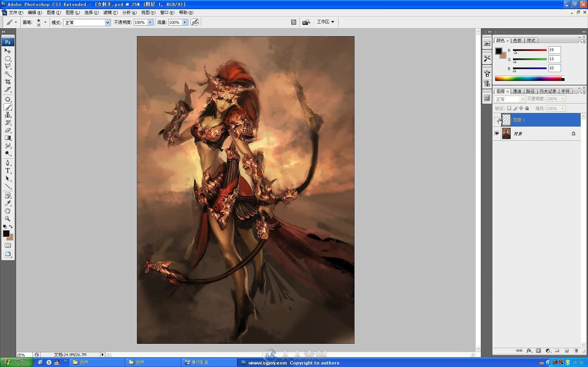Image resolution: width=588 pixels, height=367 pixels.
Task: Open the Tool Presets panel icon
Action: click(487, 58)
